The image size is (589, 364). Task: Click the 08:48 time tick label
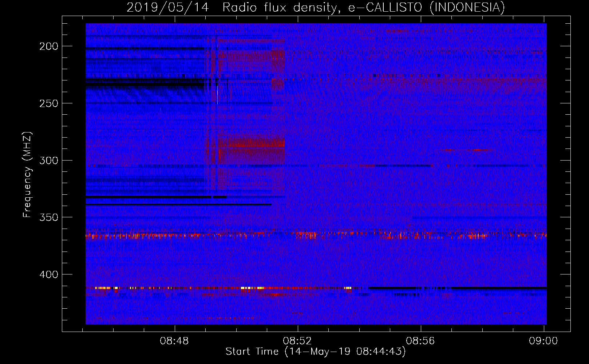[x=174, y=341]
